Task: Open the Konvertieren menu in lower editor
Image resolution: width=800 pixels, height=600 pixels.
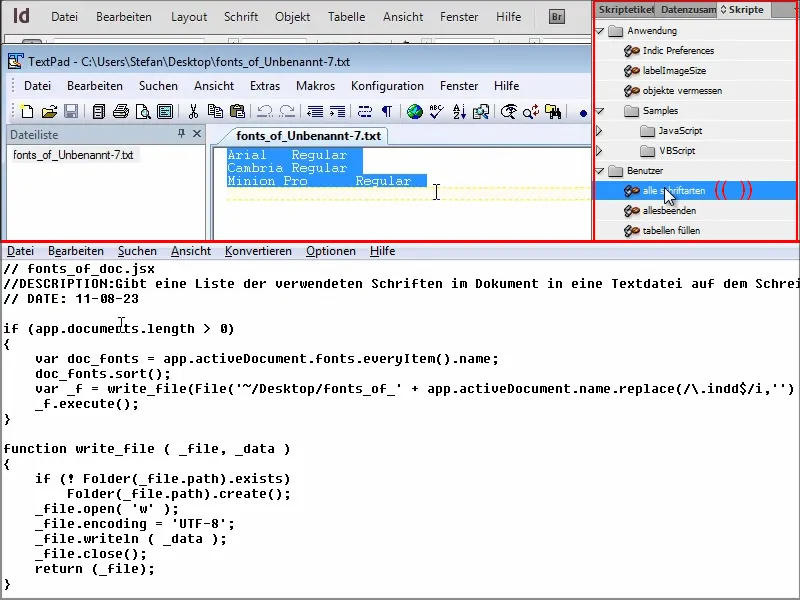Action: pos(258,251)
